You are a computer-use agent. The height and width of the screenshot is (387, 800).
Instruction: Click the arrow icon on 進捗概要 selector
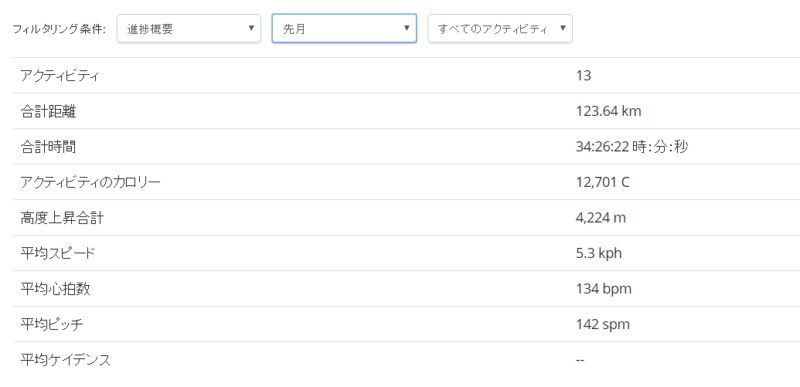251,28
